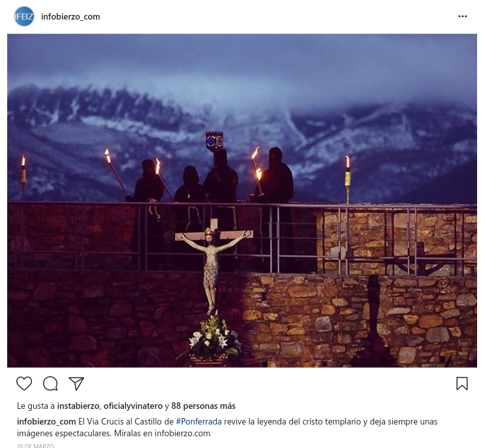Screen dimensions: 481x448
Task: Click the standing torch at the photo's far right
Action: click(x=348, y=179)
